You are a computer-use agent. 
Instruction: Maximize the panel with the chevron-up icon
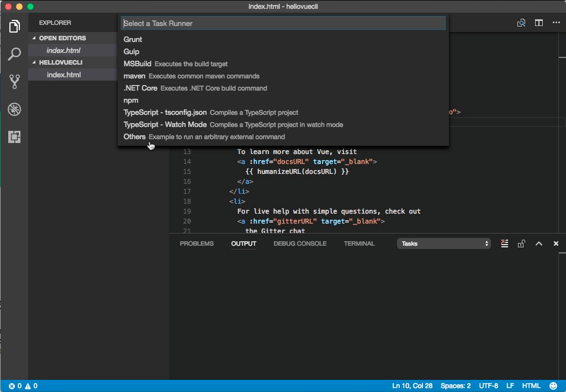tap(539, 243)
